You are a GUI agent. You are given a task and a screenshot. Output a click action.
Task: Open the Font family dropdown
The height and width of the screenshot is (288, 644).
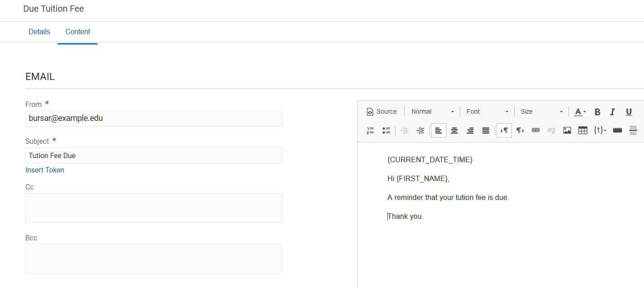coord(487,111)
